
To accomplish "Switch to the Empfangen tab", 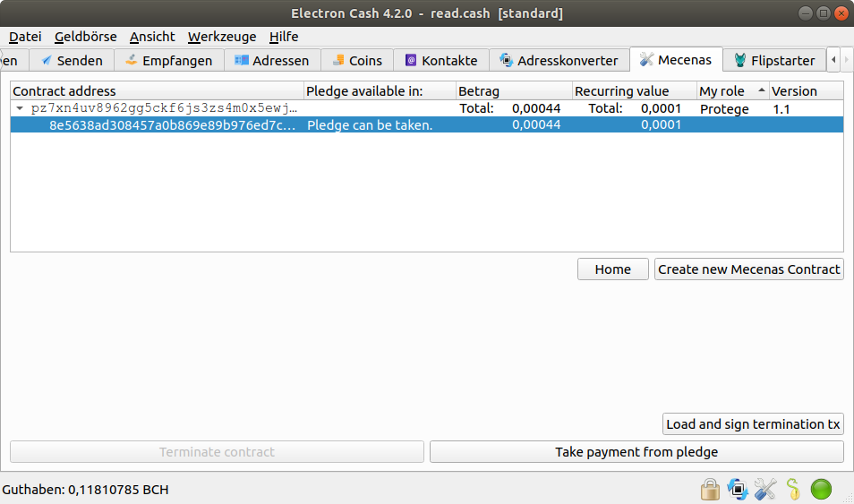I will tap(169, 61).
